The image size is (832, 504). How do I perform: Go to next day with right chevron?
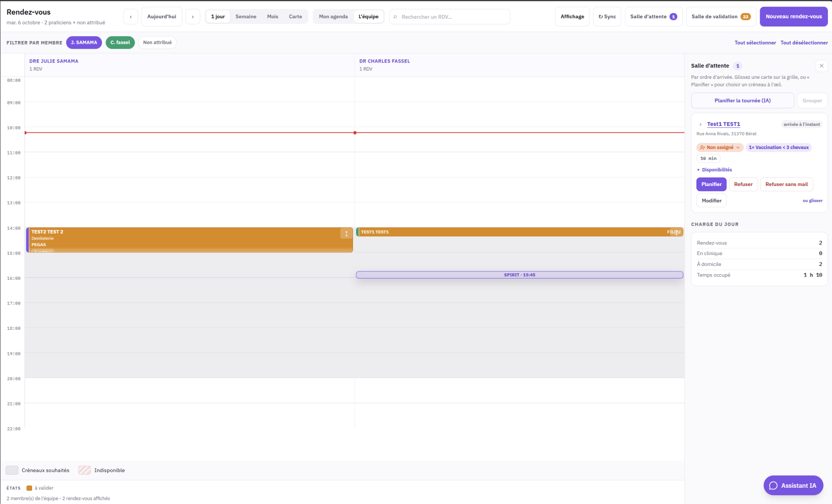(x=193, y=17)
